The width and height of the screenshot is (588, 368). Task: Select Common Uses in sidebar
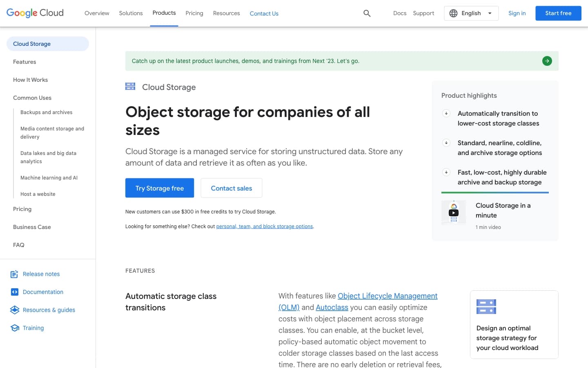point(32,98)
